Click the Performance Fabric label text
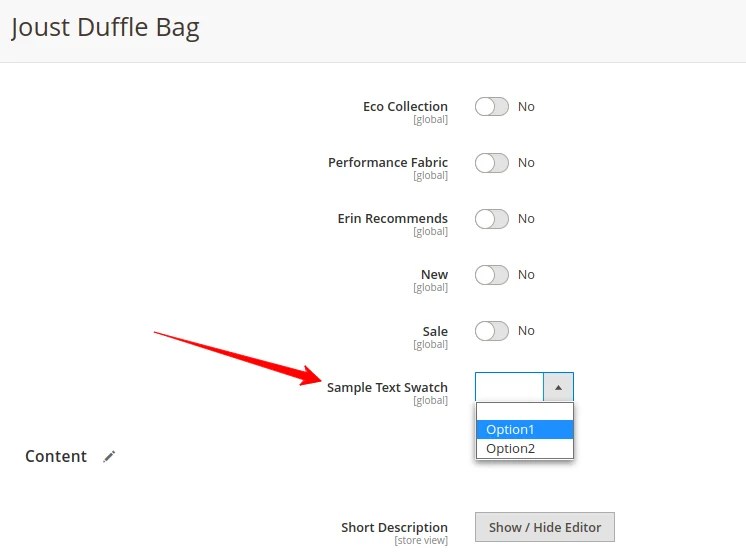746x556 pixels. click(x=388, y=163)
